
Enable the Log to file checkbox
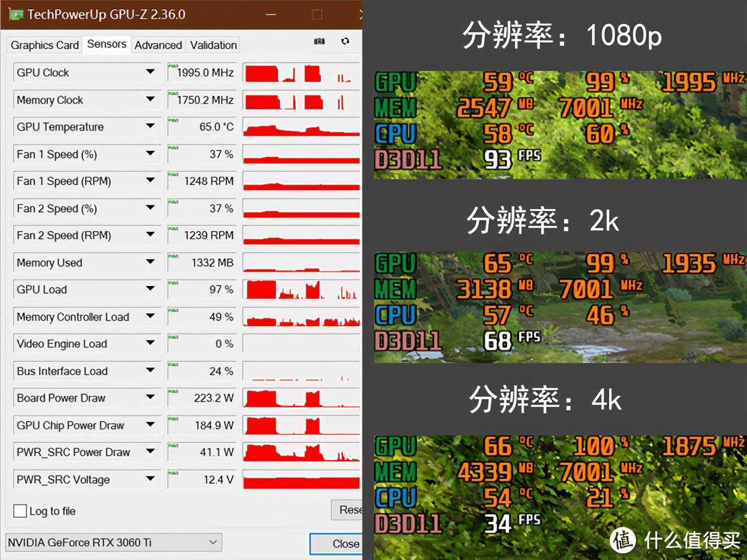(20, 511)
